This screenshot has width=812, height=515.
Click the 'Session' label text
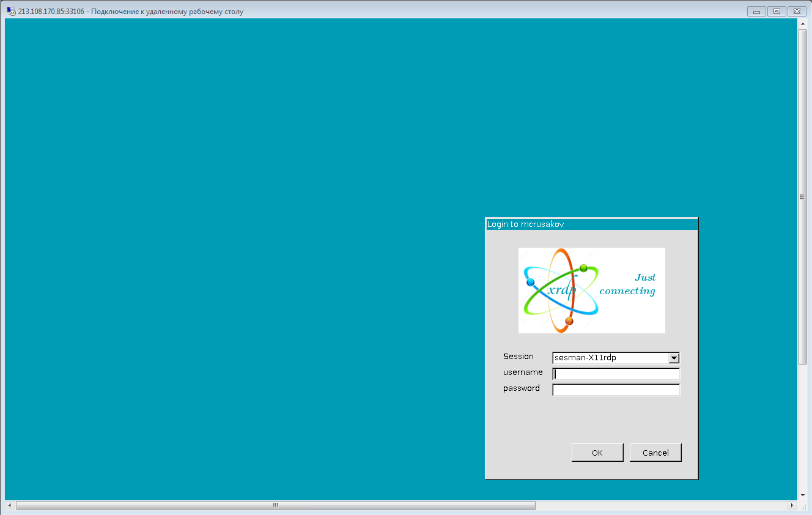(519, 356)
